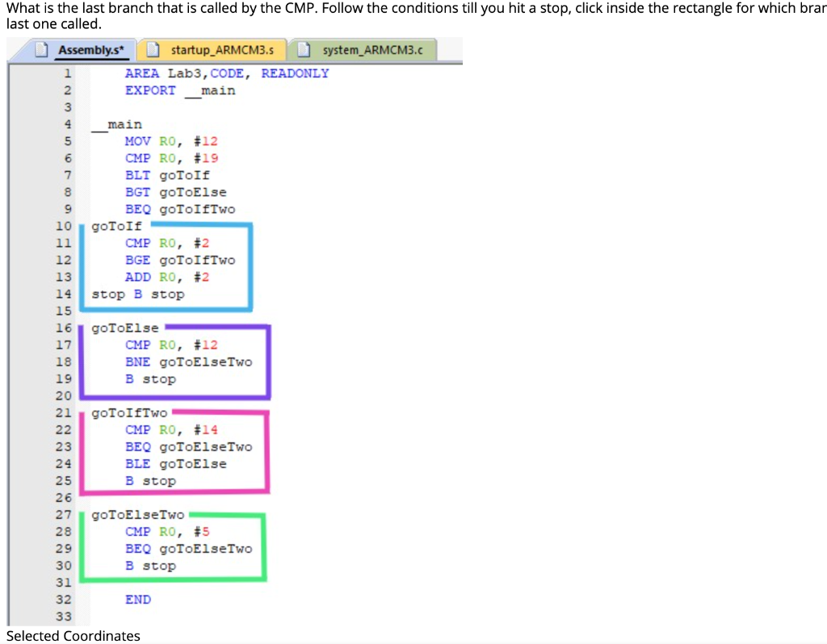
Task: Click inside the purple goToElse rectangle
Action: click(174, 362)
